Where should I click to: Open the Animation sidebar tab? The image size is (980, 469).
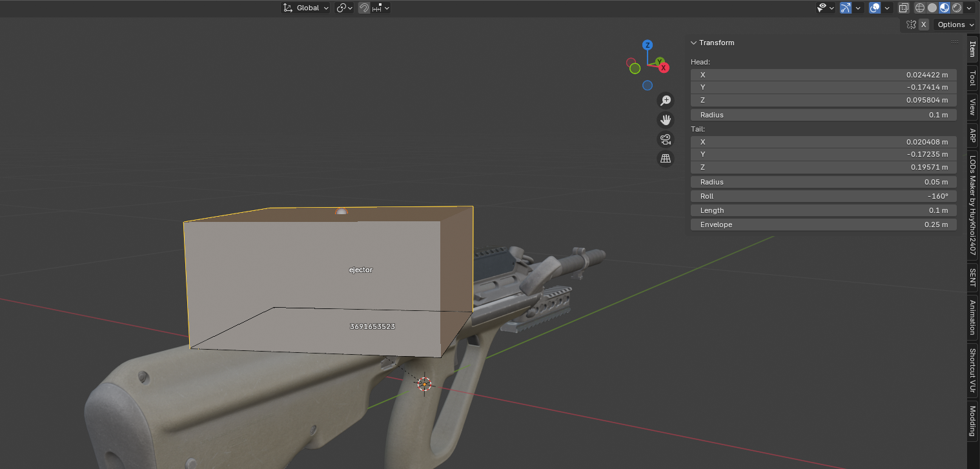pyautogui.click(x=972, y=317)
